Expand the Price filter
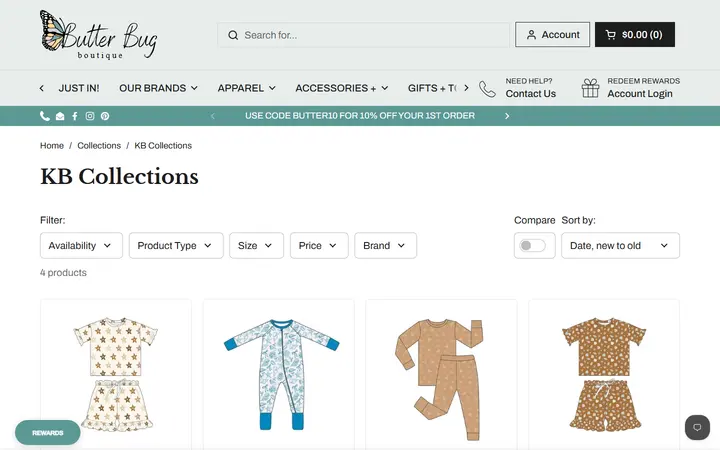 [x=319, y=246]
